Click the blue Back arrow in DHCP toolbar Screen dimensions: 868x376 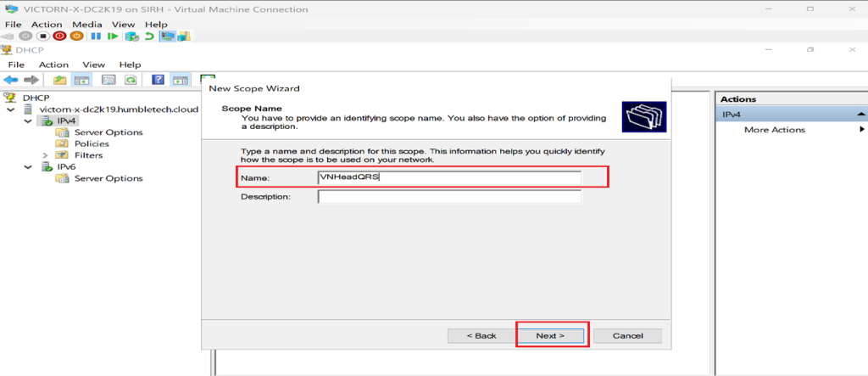[x=11, y=80]
